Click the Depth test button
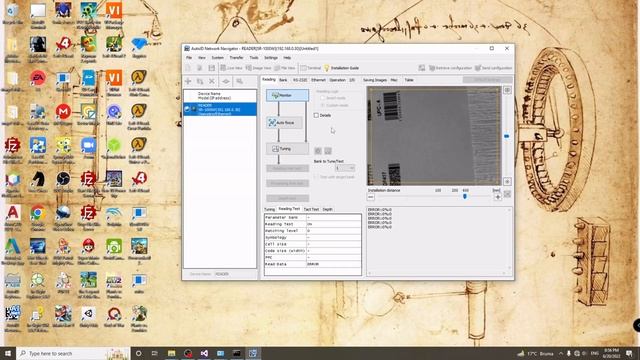 click(x=287, y=198)
